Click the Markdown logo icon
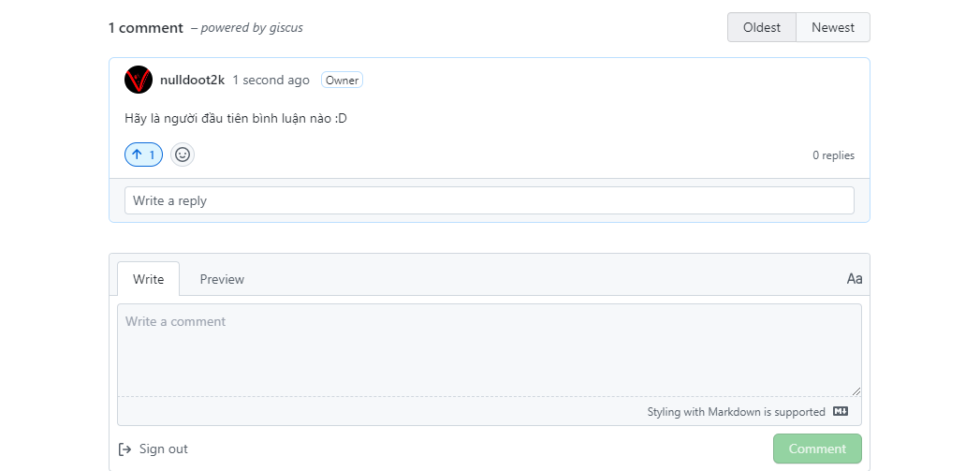The image size is (980, 471). 841,412
